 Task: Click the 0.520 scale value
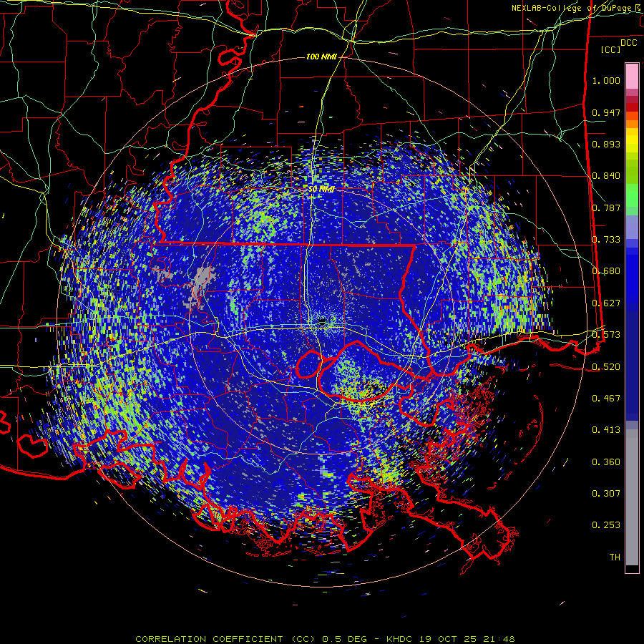click(x=606, y=367)
